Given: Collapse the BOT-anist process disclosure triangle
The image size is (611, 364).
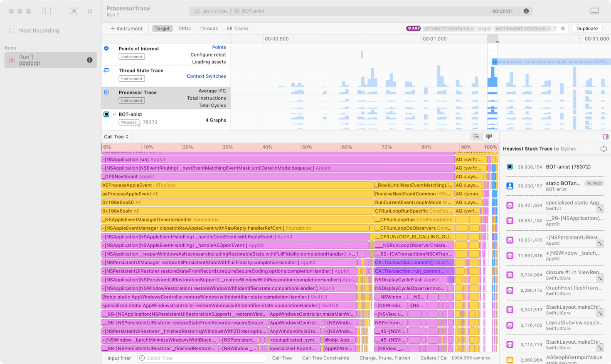Looking at the screenshot, I should (114, 114).
